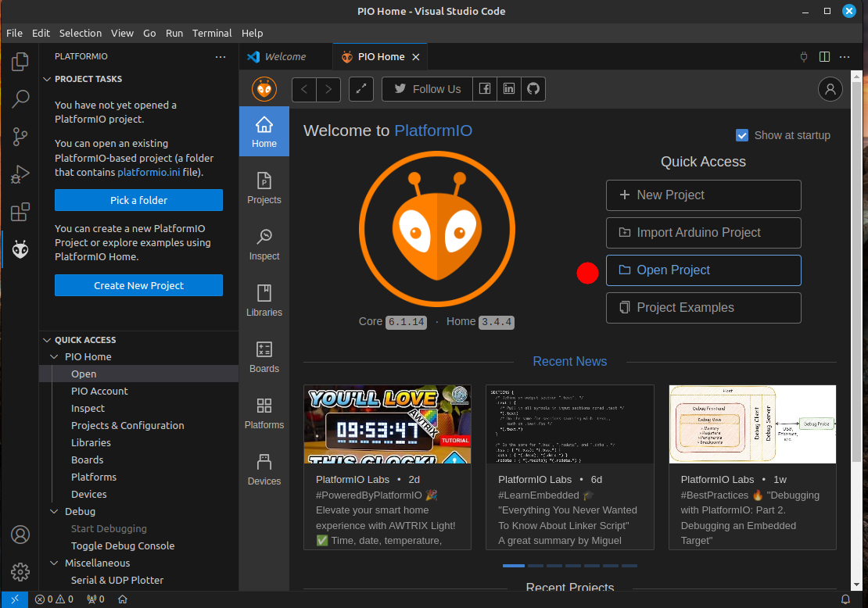Open Inspect section in PIO sidebar
This screenshot has height=608, width=868.
[264, 245]
